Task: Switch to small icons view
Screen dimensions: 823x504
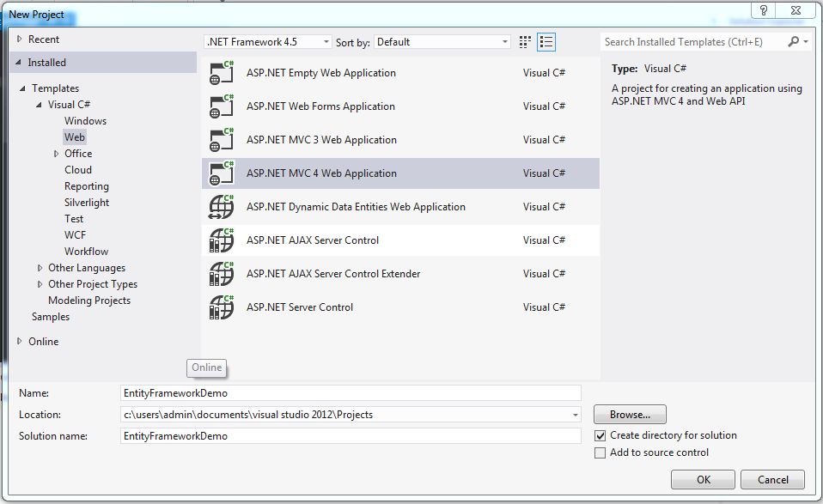Action: click(525, 42)
